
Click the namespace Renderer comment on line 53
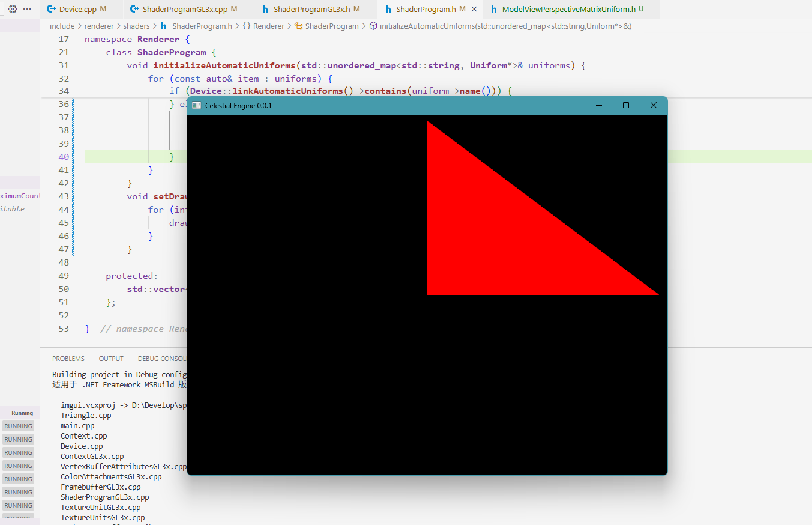143,329
